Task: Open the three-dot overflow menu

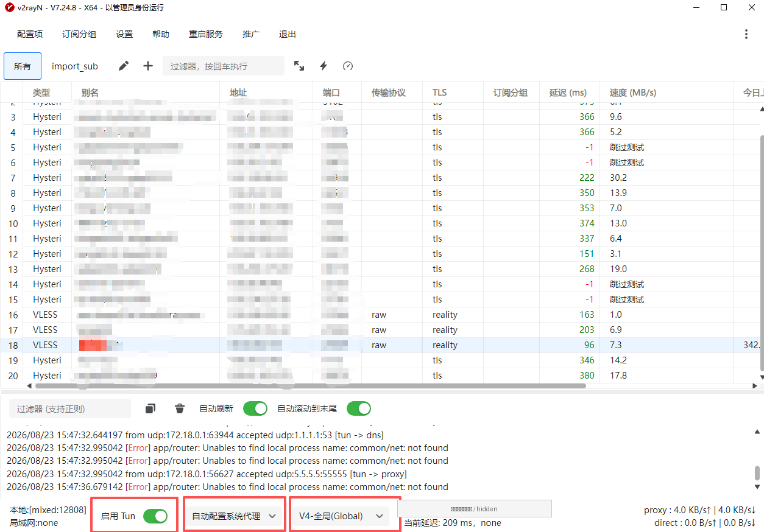Action: [746, 34]
